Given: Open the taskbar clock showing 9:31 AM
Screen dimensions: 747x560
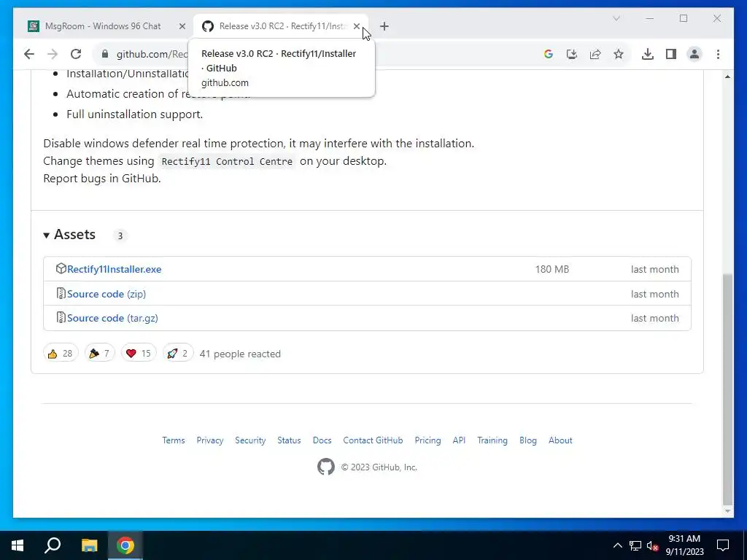Looking at the screenshot, I should (x=684, y=545).
